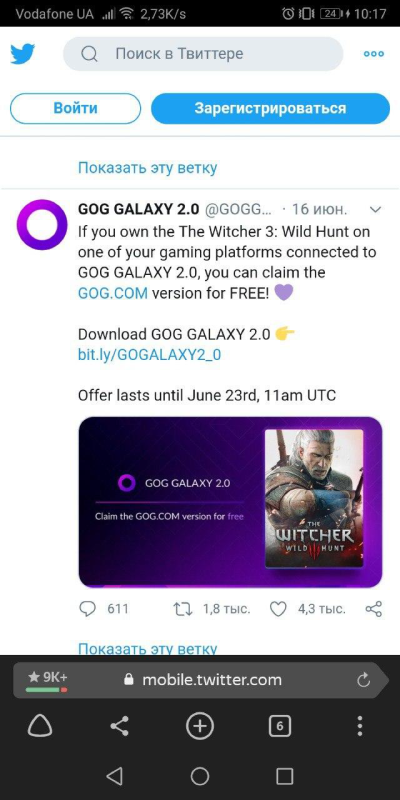Tap the Twitter bird logo
This screenshot has width=400, height=800.
click(x=22, y=54)
